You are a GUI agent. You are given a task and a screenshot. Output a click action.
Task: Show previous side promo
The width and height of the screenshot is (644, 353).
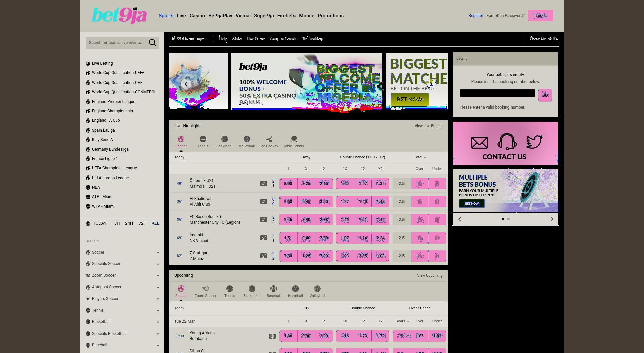point(460,219)
